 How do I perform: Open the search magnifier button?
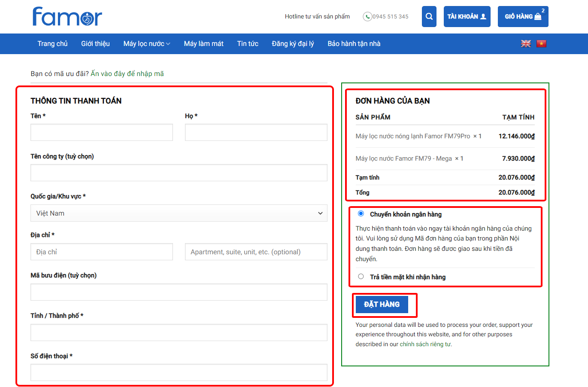point(429,16)
